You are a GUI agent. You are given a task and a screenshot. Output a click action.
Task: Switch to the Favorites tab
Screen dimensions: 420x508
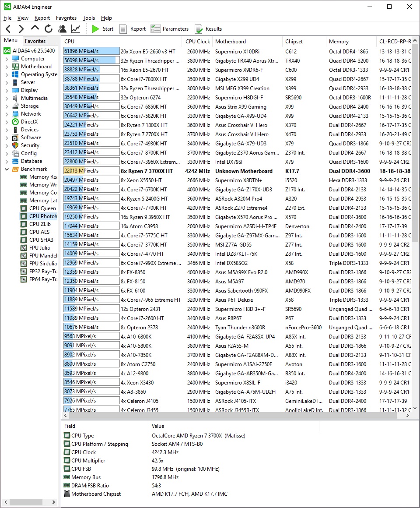point(35,41)
